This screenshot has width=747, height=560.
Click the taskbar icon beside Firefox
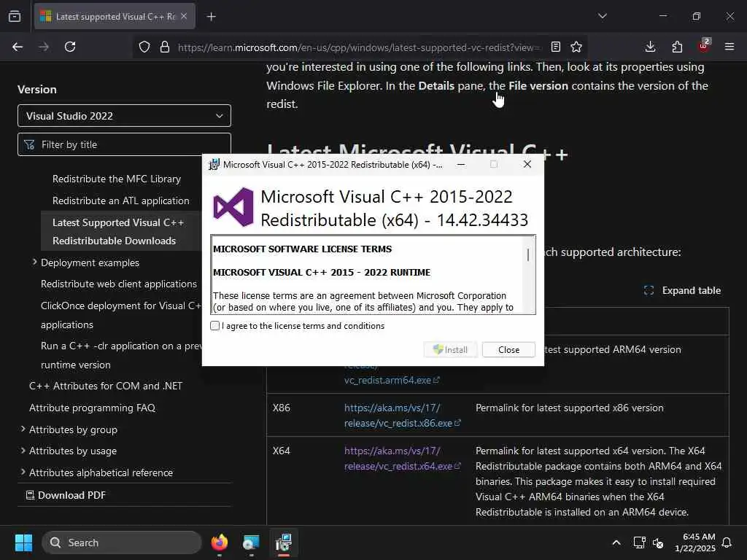pyautogui.click(x=251, y=542)
